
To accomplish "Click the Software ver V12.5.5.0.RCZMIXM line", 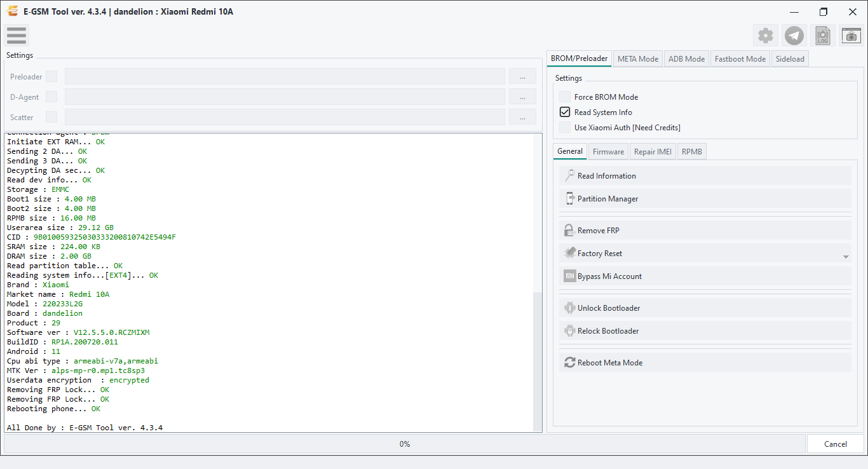I will coord(78,332).
